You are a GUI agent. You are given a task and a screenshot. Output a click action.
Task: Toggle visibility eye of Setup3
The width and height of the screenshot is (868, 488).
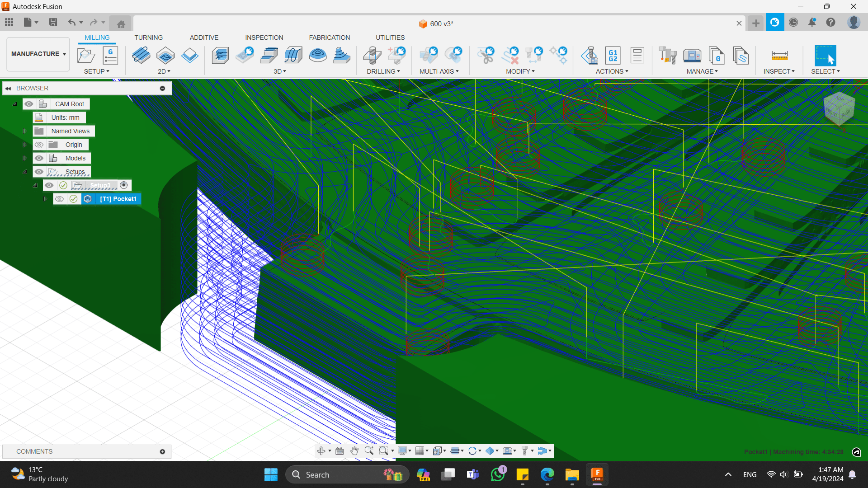click(49, 185)
